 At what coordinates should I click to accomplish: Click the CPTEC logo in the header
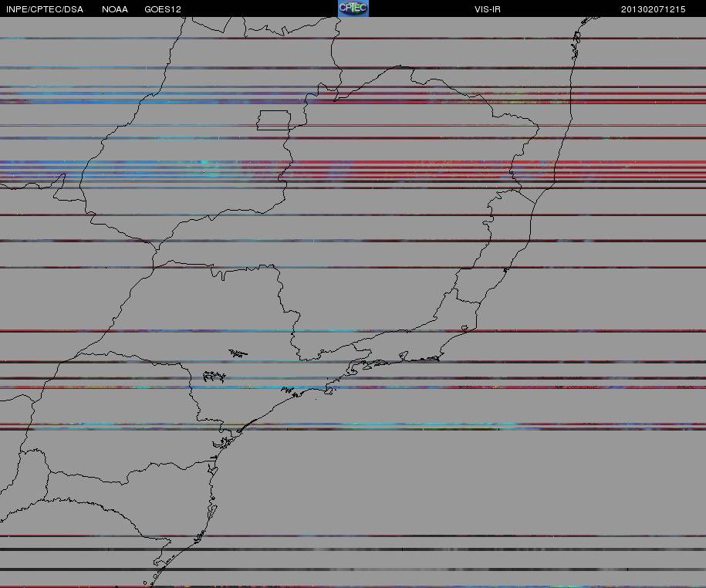point(353,8)
